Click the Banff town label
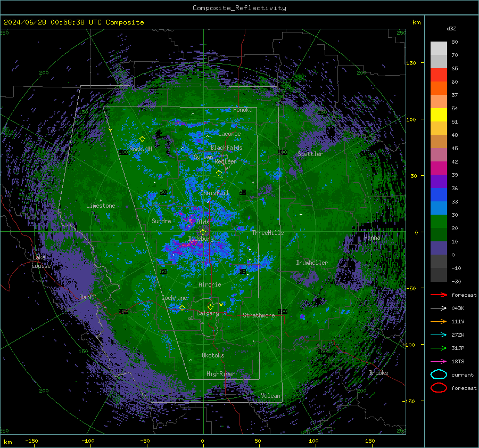The width and height of the screenshot is (479, 448). tap(88, 297)
